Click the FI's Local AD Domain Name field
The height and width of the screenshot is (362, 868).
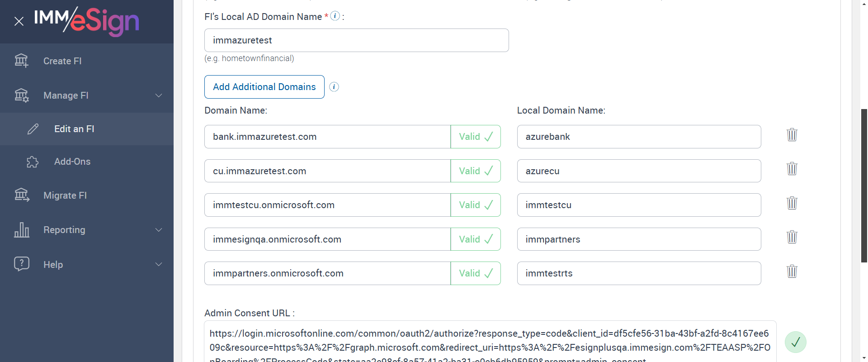pos(356,40)
